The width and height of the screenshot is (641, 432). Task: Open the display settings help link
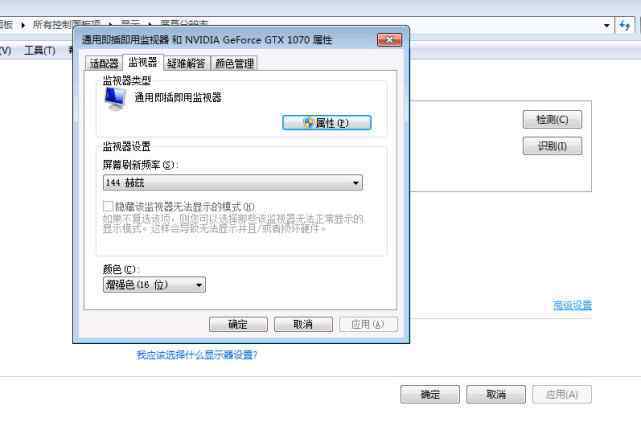tap(197, 355)
